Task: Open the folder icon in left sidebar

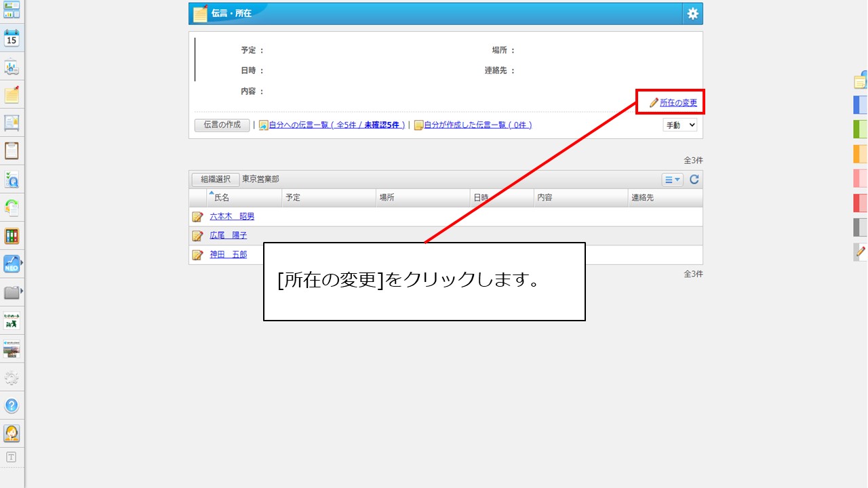Action: pos(11,292)
